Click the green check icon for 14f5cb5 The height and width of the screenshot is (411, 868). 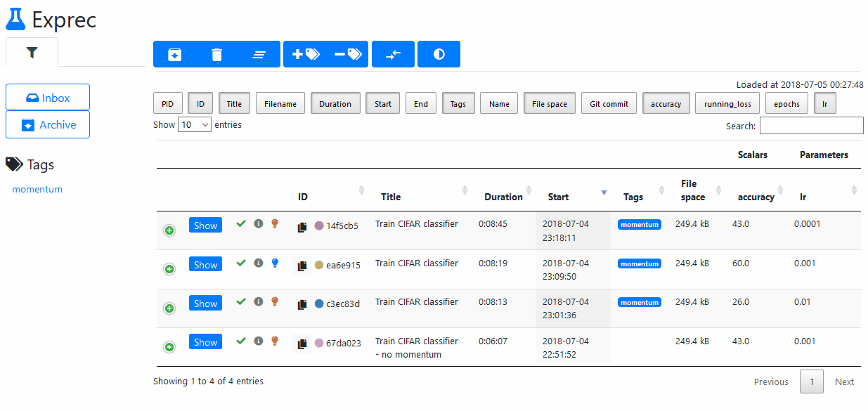pos(241,223)
